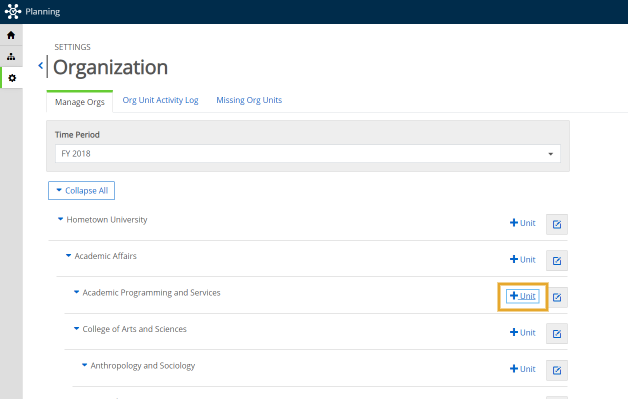Open the Org Unit Activity Log tab
628x399 pixels.
[x=160, y=100]
